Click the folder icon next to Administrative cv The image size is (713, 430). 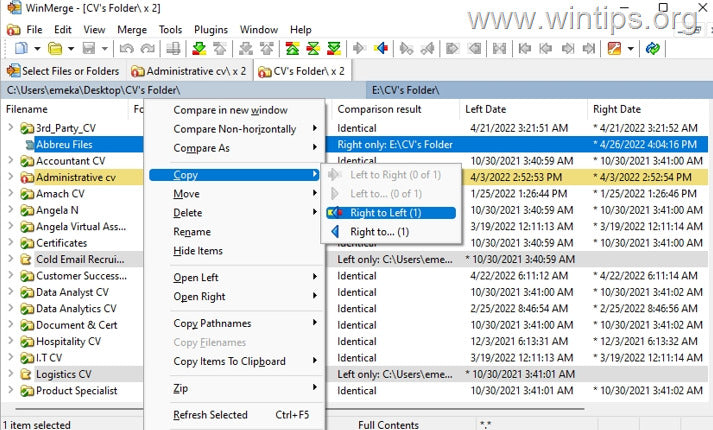[x=26, y=178]
